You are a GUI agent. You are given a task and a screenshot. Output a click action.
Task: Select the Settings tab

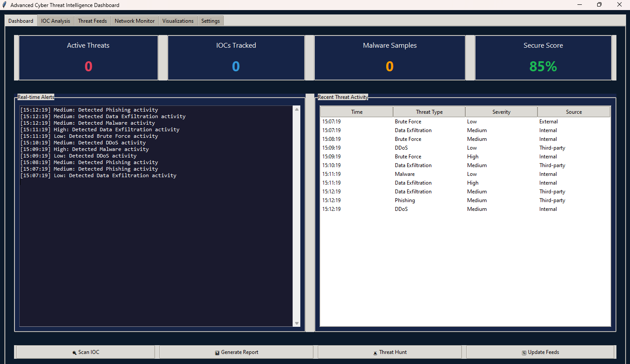coord(211,21)
